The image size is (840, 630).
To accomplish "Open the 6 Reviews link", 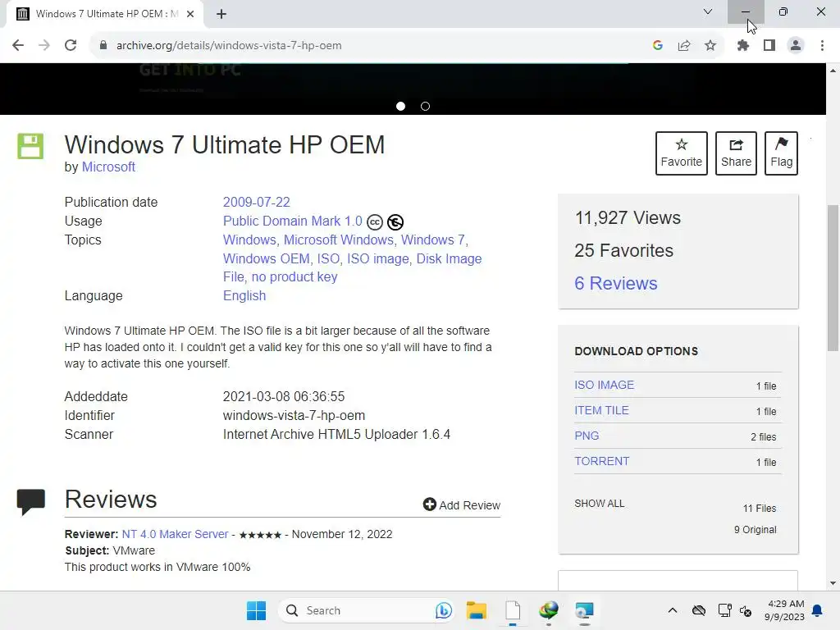I will pos(616,283).
